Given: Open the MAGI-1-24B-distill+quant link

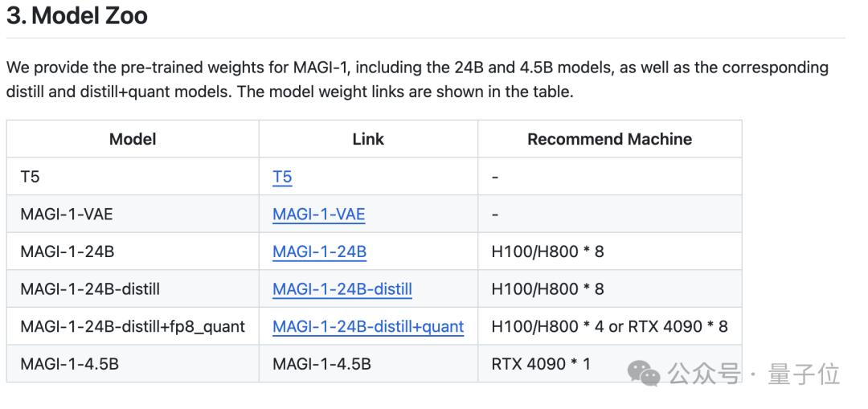Looking at the screenshot, I should (x=368, y=326).
